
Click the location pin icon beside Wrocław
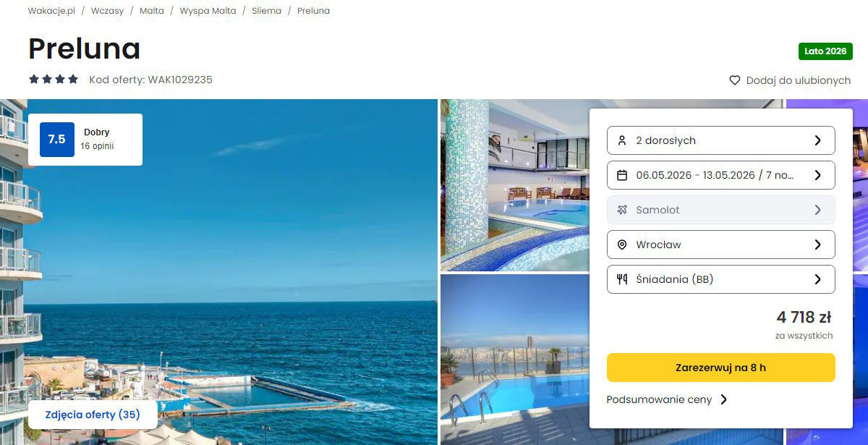622,245
